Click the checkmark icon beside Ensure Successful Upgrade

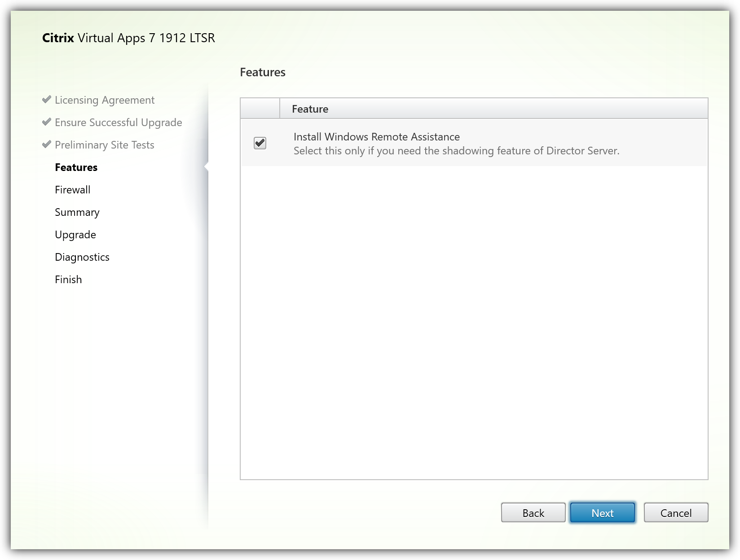coord(46,122)
